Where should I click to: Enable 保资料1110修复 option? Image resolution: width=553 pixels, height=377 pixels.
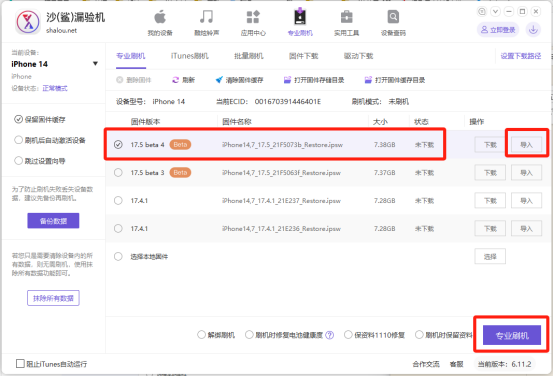[x=348, y=335]
